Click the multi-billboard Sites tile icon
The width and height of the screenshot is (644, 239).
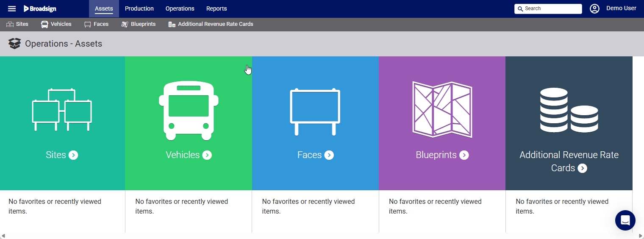62,109
